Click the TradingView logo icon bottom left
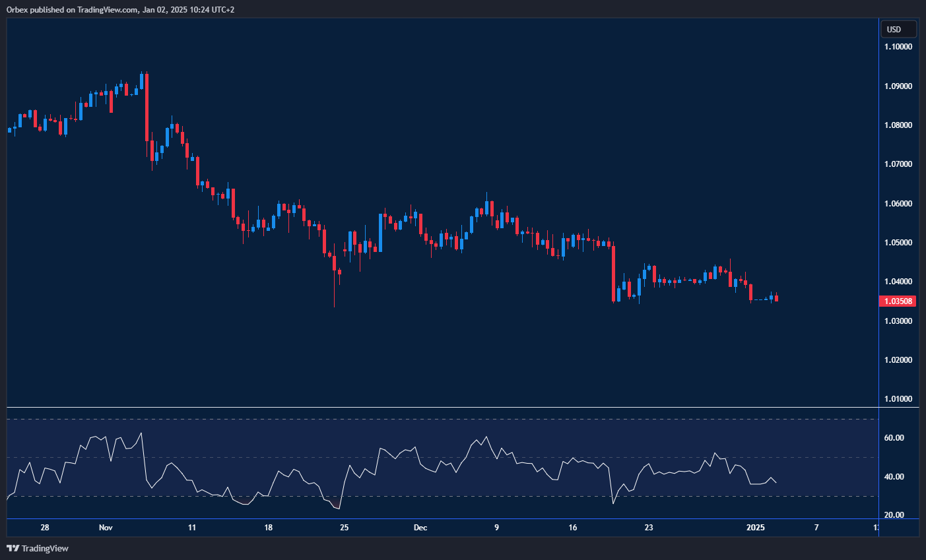The width and height of the screenshot is (926, 560). (13, 548)
